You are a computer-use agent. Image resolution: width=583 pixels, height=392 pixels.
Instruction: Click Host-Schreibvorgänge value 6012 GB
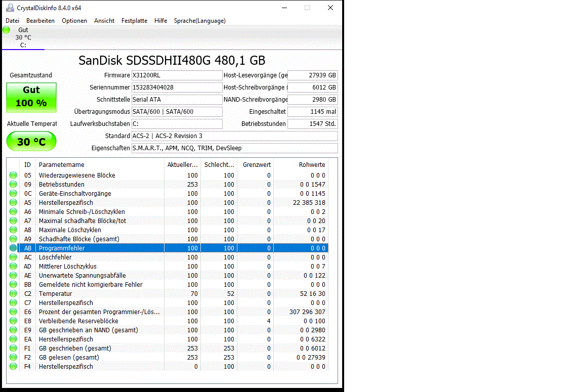pyautogui.click(x=313, y=88)
